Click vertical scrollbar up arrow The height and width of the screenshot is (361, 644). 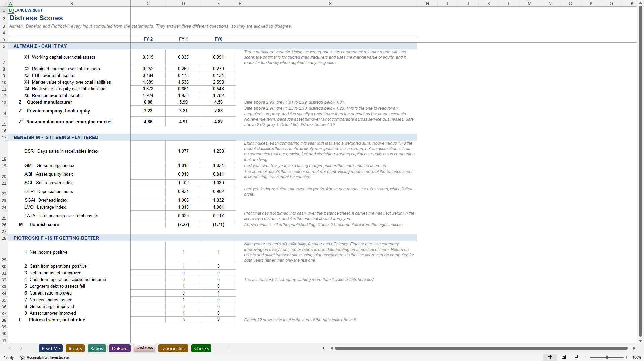[640, 3]
